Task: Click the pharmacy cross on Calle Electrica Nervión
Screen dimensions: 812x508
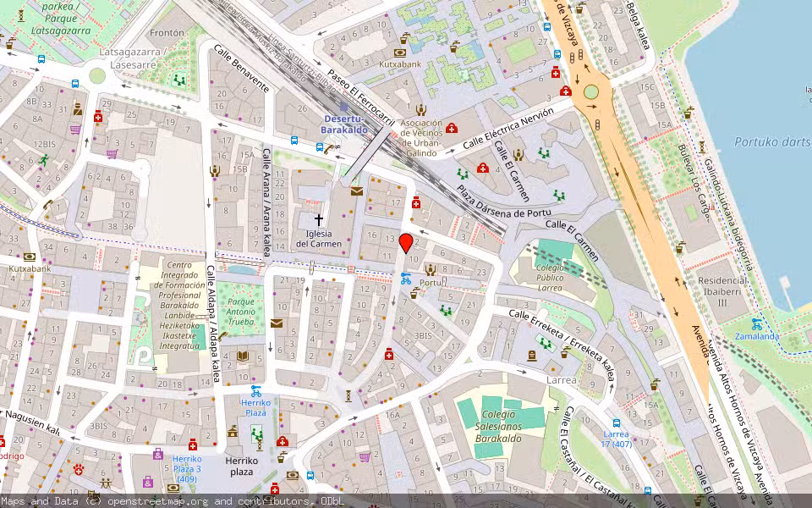Action: pyautogui.click(x=452, y=128)
